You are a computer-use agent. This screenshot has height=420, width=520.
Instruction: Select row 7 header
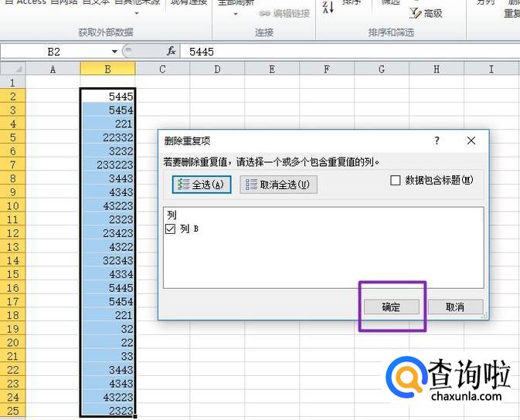(x=12, y=164)
